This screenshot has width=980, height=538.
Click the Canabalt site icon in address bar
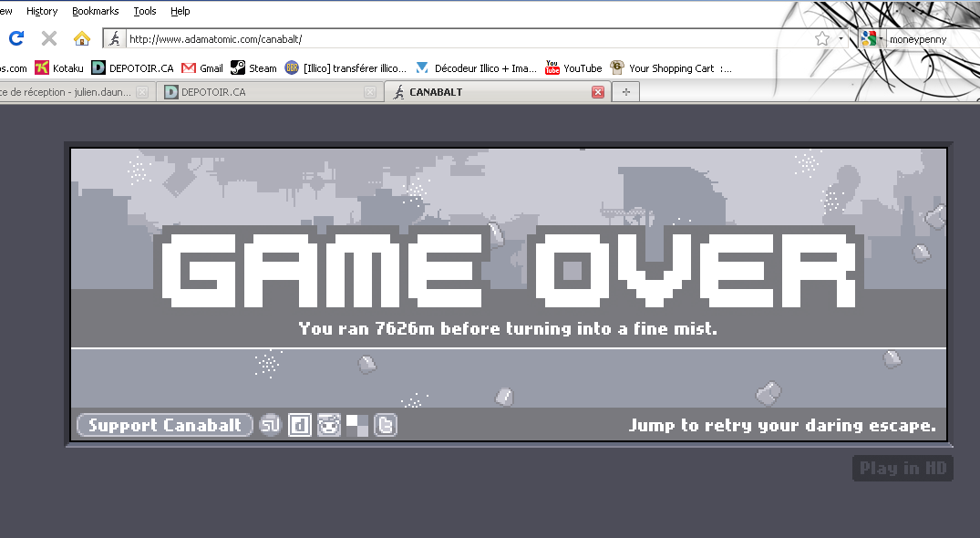(114, 38)
